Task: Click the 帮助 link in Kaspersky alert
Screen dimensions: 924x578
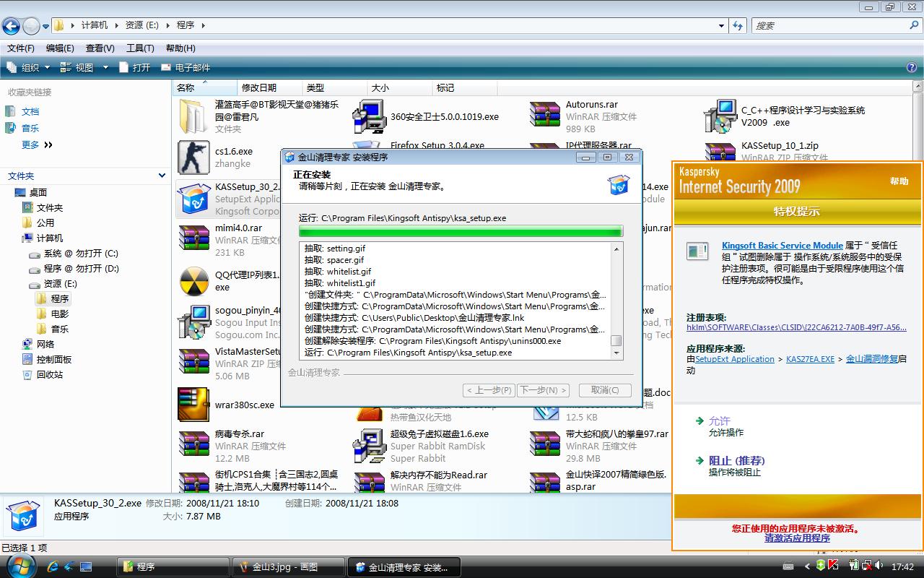Action: [x=899, y=181]
